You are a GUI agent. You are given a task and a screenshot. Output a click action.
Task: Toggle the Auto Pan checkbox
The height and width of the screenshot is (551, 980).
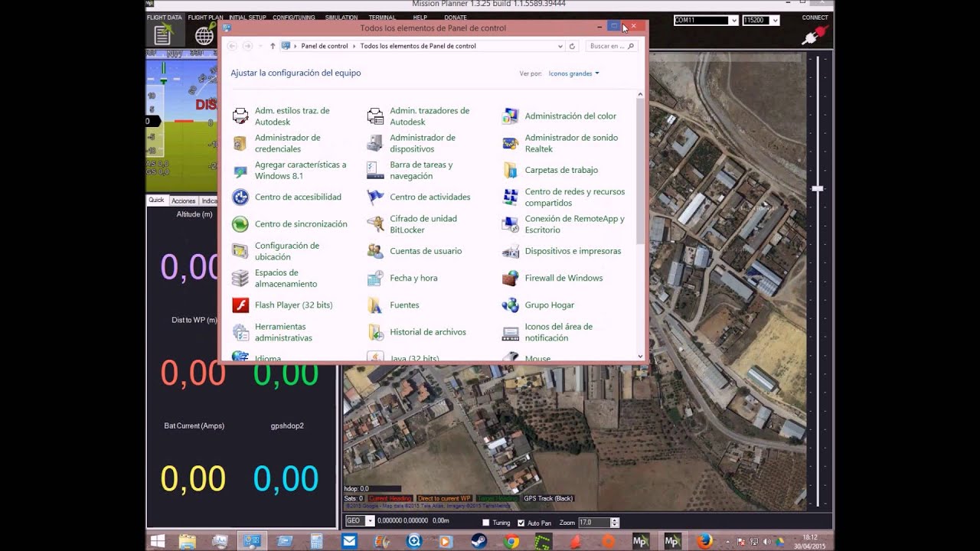pos(521,523)
